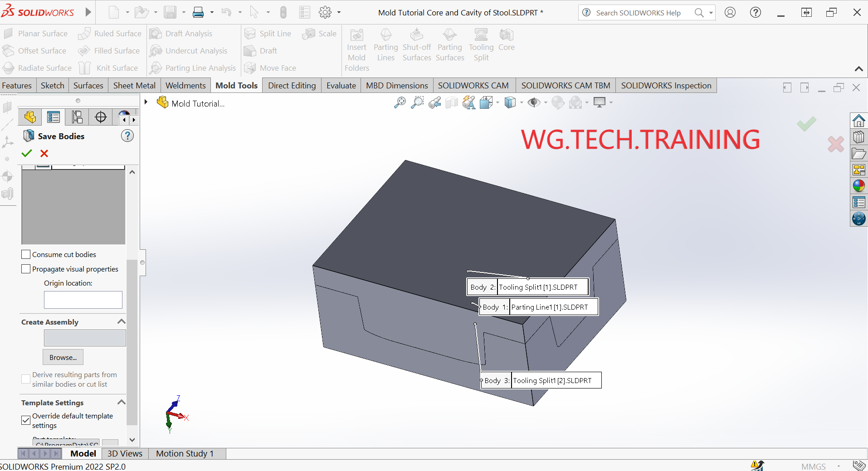
Task: Switch to the Evaluate tab
Action: (341, 85)
